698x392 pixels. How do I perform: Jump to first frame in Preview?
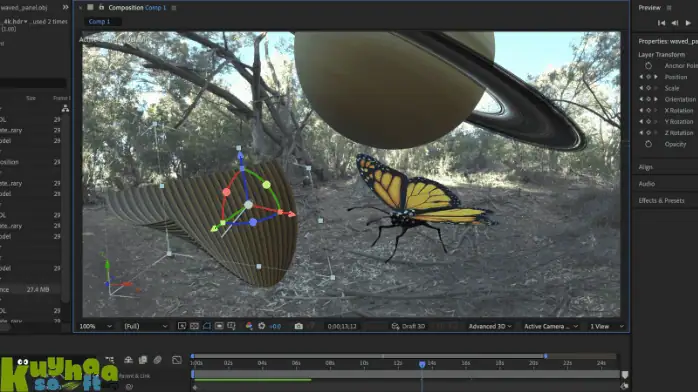(x=661, y=23)
